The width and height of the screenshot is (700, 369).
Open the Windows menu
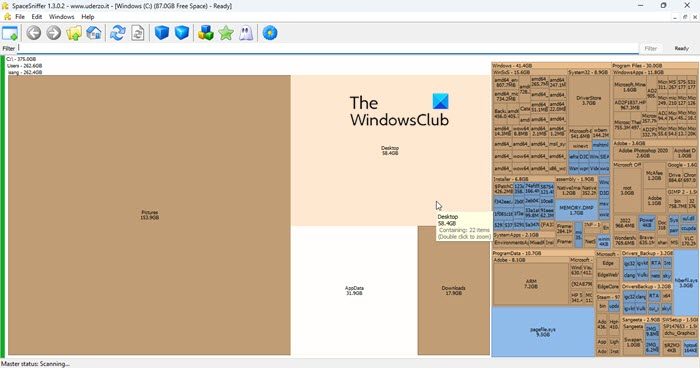coord(62,17)
